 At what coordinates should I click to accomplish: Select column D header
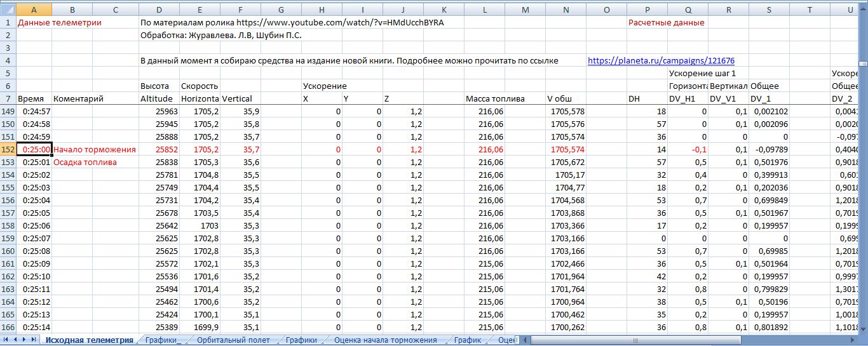(x=158, y=10)
